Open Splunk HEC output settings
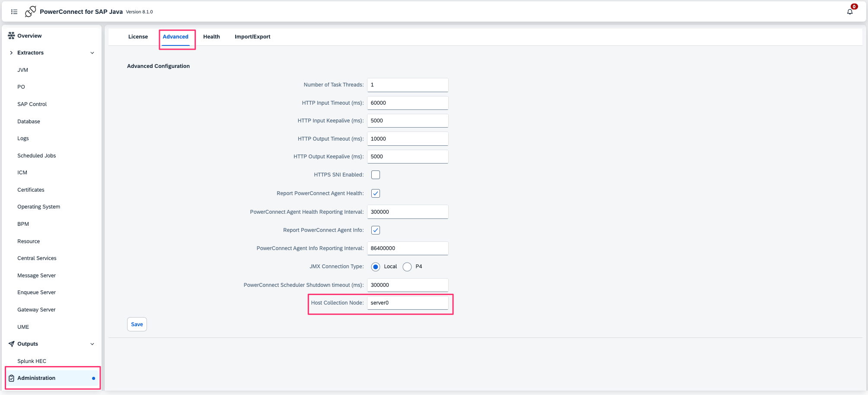This screenshot has height=395, width=868. click(32, 361)
